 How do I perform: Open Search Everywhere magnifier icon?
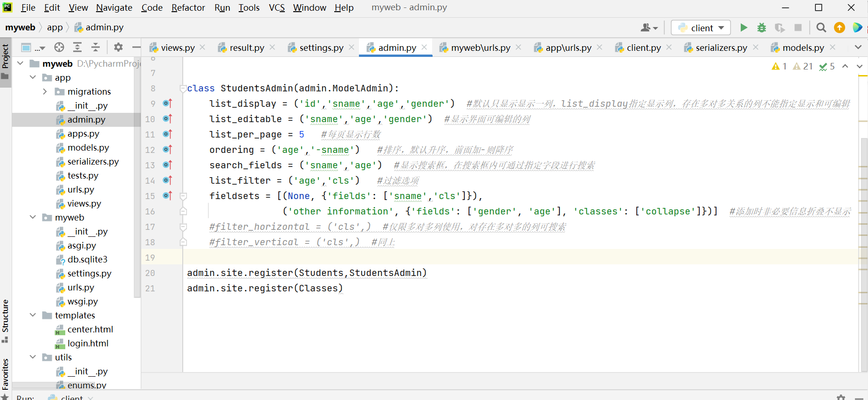821,28
